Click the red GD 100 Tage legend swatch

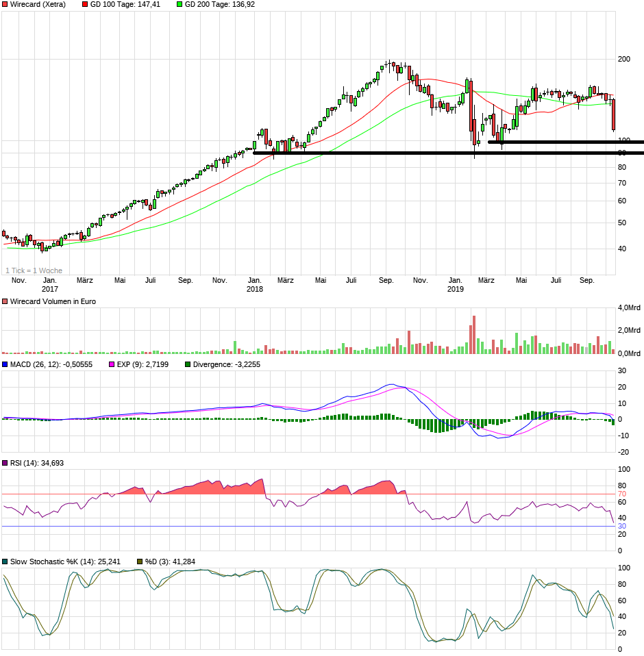pyautogui.click(x=85, y=4)
